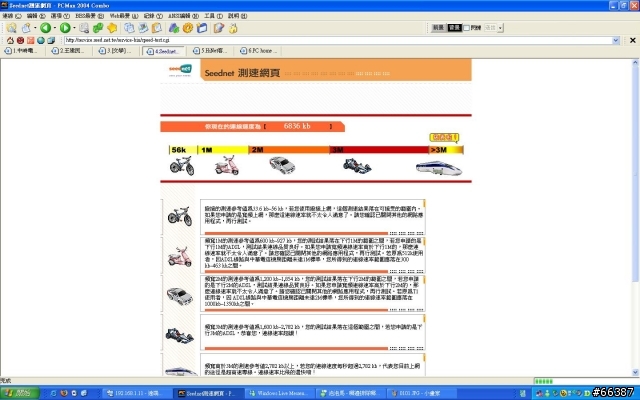Click the address bar URL field

[338, 40]
